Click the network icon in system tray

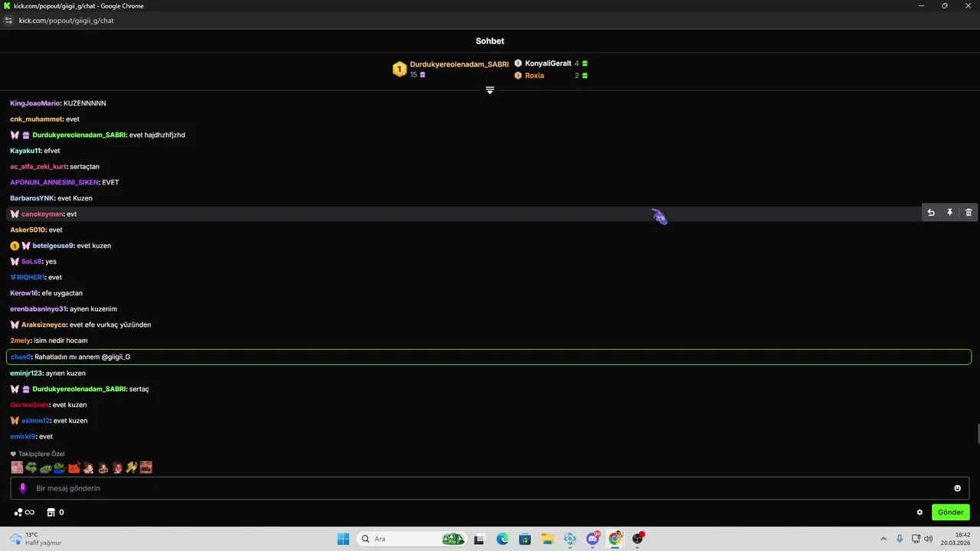pos(915,539)
